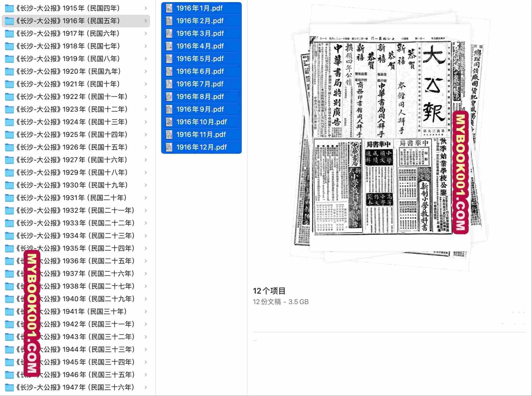Screen dimensions: 532x396
Task: Select file name 1916年8月.pdf
Action: click(200, 97)
